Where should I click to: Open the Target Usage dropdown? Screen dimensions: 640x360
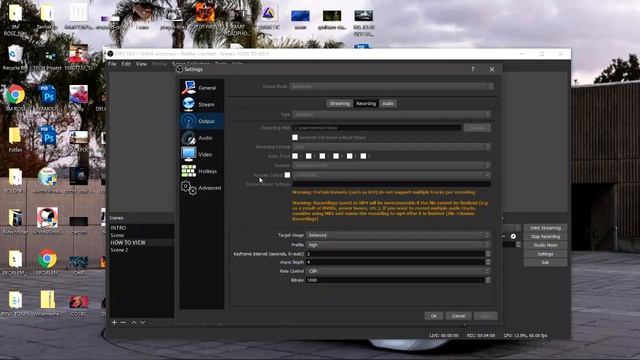(398, 235)
